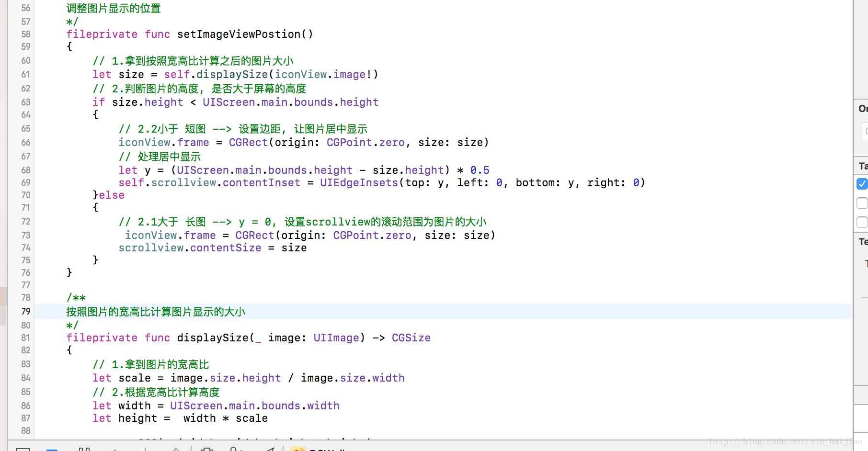
Task: Click 'CGPoint.zero' on line 66
Action: (x=365, y=142)
